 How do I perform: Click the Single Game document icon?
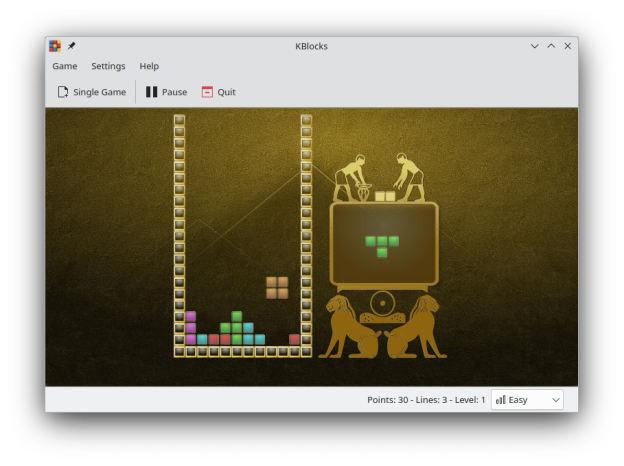pyautogui.click(x=63, y=92)
